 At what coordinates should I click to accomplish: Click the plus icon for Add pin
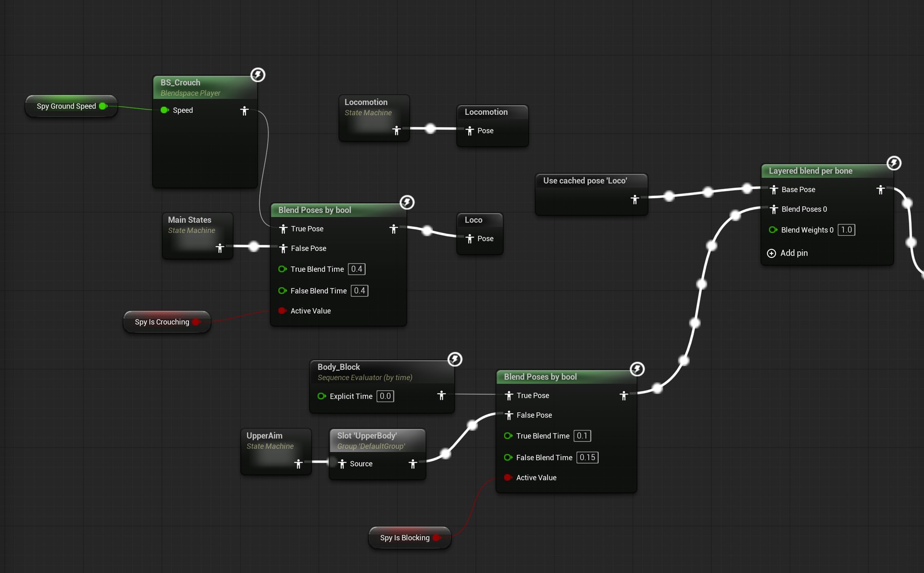(x=771, y=253)
